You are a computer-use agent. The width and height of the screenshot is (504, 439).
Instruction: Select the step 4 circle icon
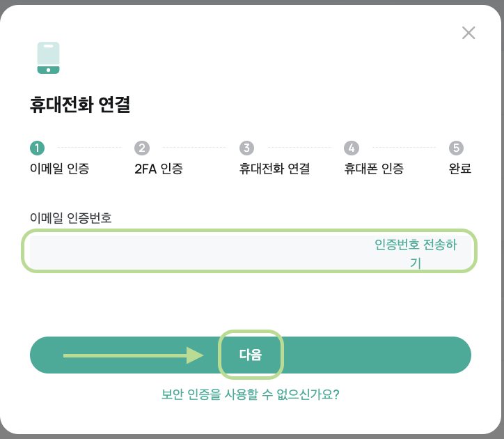[352, 148]
